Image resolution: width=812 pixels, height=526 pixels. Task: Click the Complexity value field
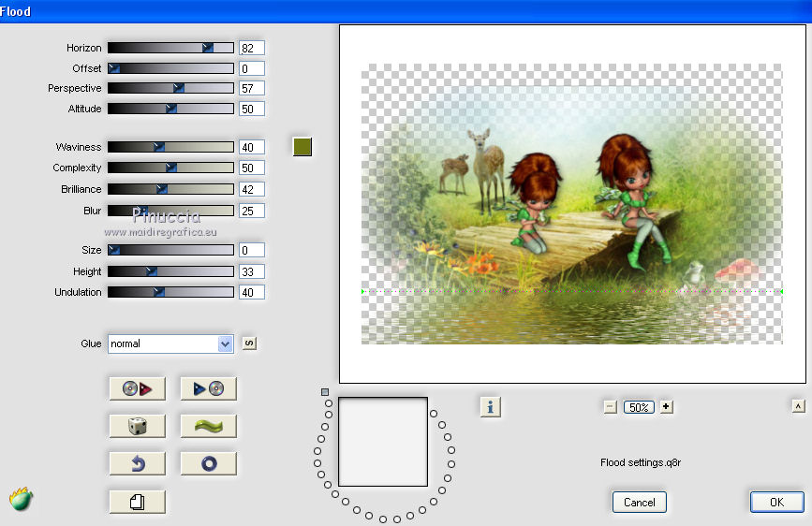(x=252, y=168)
